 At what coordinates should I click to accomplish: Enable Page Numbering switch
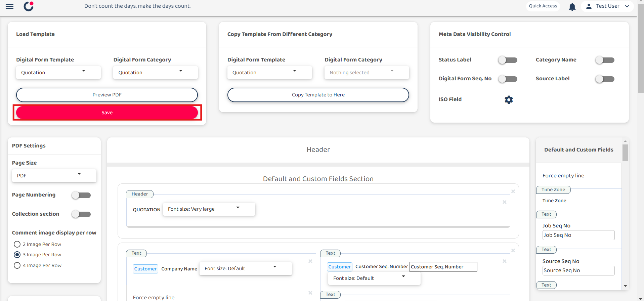[81, 195]
